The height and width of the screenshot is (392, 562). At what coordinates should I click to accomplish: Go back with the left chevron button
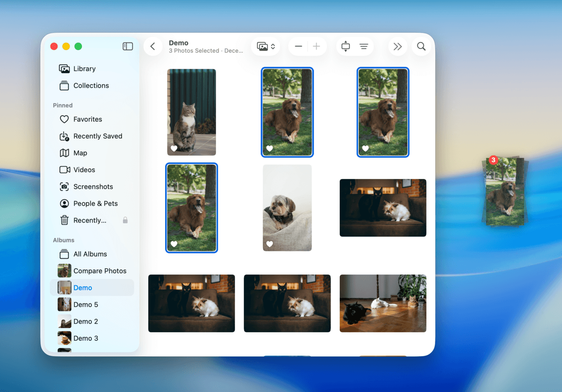pos(153,46)
